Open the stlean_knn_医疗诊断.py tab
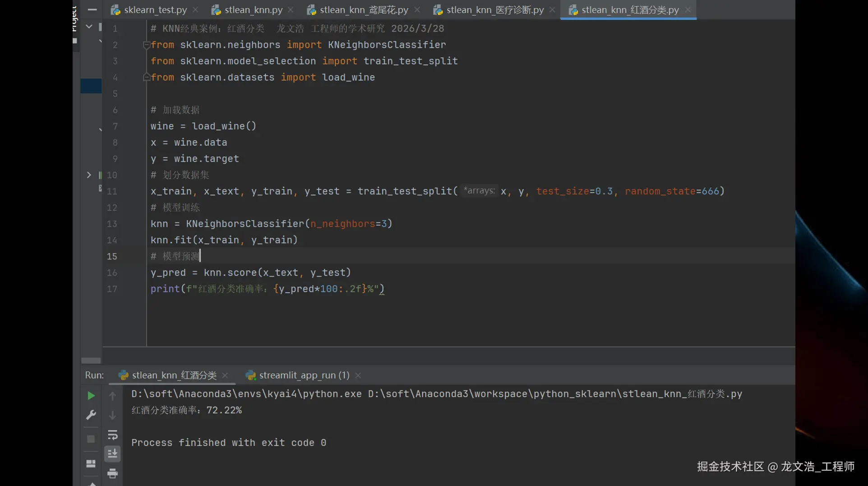This screenshot has width=868, height=486. (495, 10)
